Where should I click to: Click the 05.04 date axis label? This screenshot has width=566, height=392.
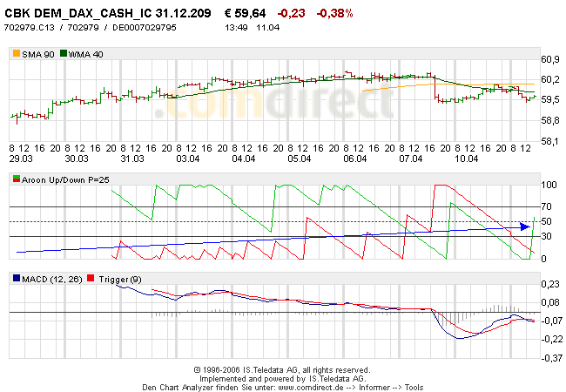point(300,159)
